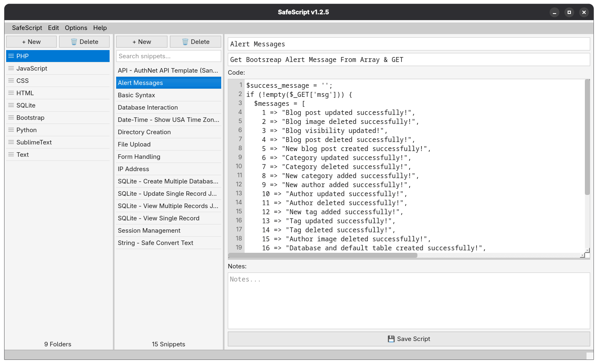The width and height of the screenshot is (598, 364).
Task: Click + New to add a folder
Action: coord(31,41)
